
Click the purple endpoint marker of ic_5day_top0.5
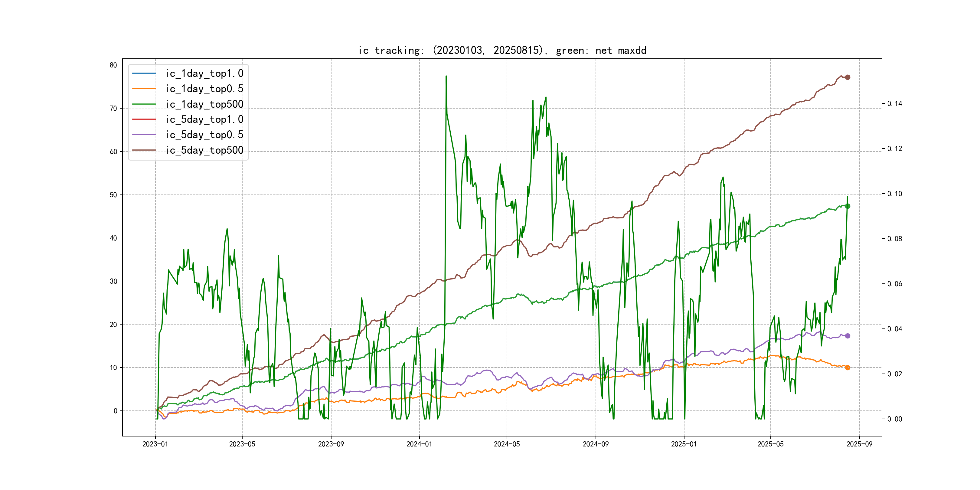click(848, 336)
